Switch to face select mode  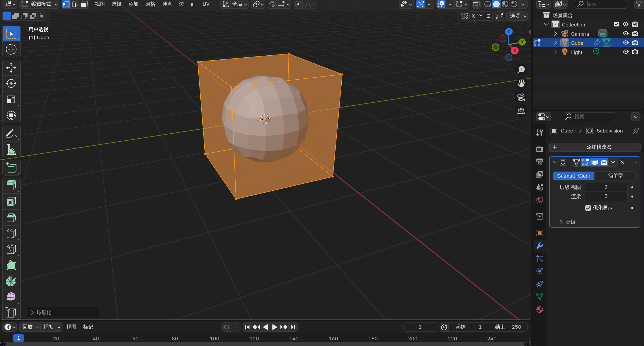tap(84, 4)
